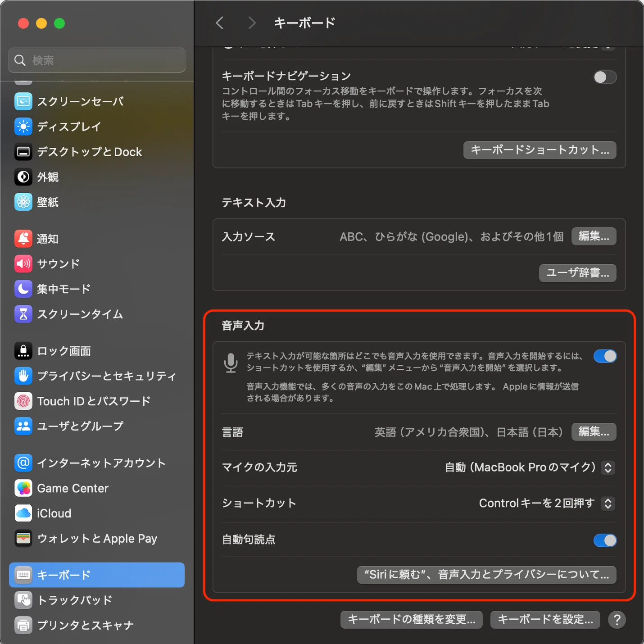Select the 通知 sidebar label
Image resolution: width=644 pixels, height=644 pixels.
click(x=48, y=239)
